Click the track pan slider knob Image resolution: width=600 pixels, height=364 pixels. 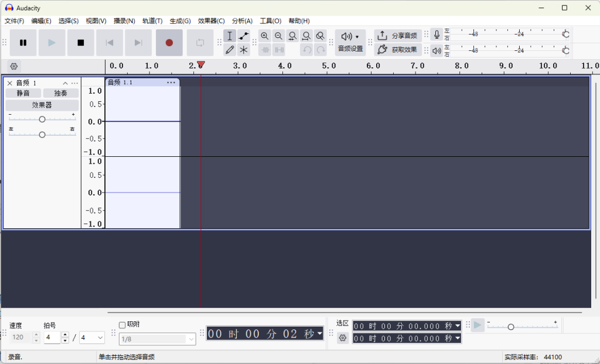coord(42,135)
